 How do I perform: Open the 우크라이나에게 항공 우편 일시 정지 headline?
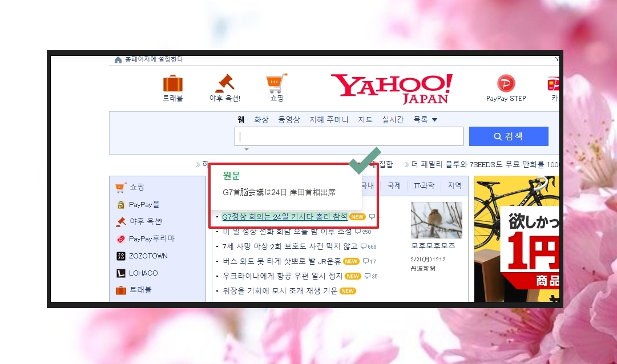click(283, 276)
